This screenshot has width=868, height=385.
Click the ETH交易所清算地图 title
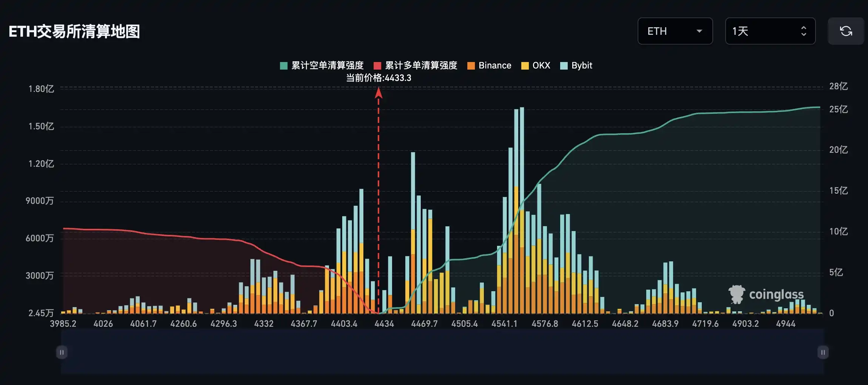[x=74, y=31]
